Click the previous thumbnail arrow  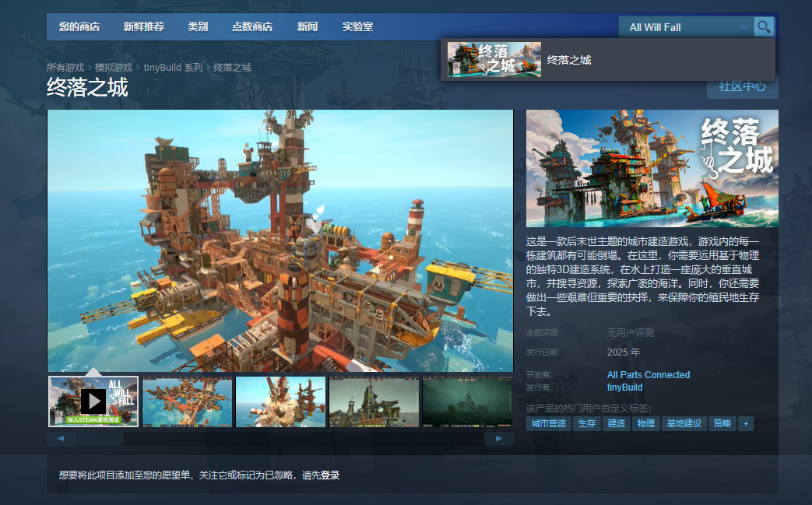pos(60,438)
